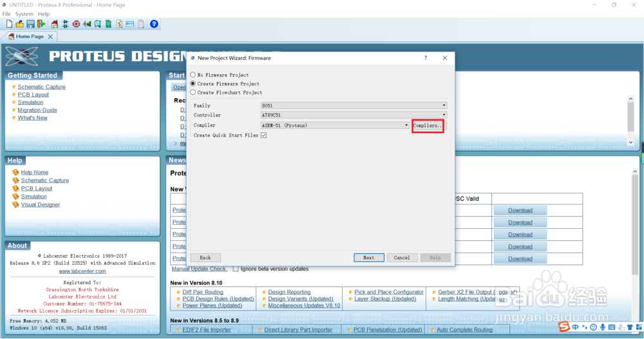The image size is (644, 339).
Task: Open PCB Layout chip icon in toolbar
Action: click(x=76, y=24)
